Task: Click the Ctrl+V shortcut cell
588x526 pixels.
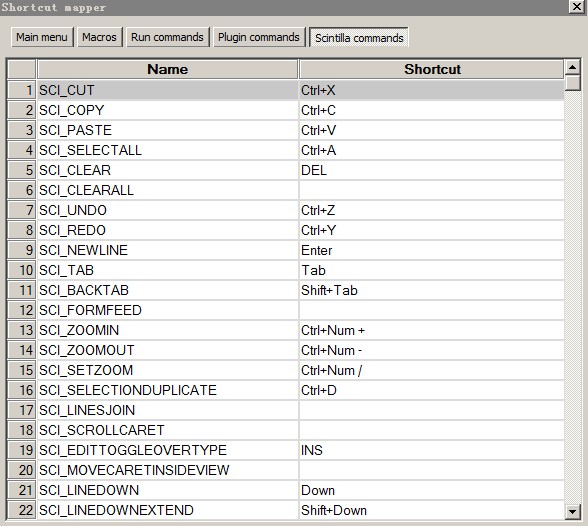Action: pyautogui.click(x=431, y=130)
